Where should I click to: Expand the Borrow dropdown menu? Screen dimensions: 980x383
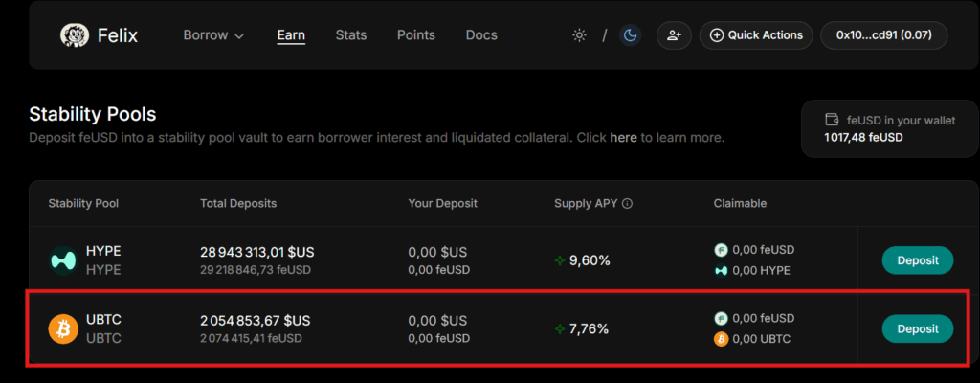(x=213, y=35)
